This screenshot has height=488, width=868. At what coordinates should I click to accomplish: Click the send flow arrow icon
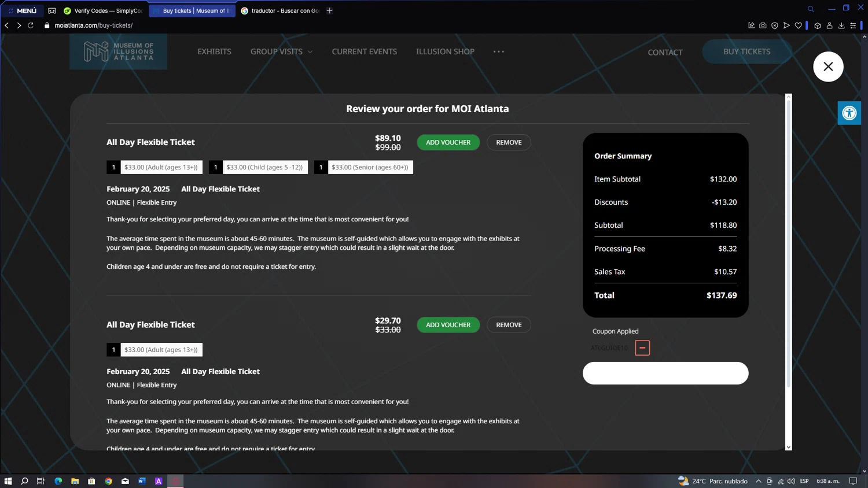point(786,25)
